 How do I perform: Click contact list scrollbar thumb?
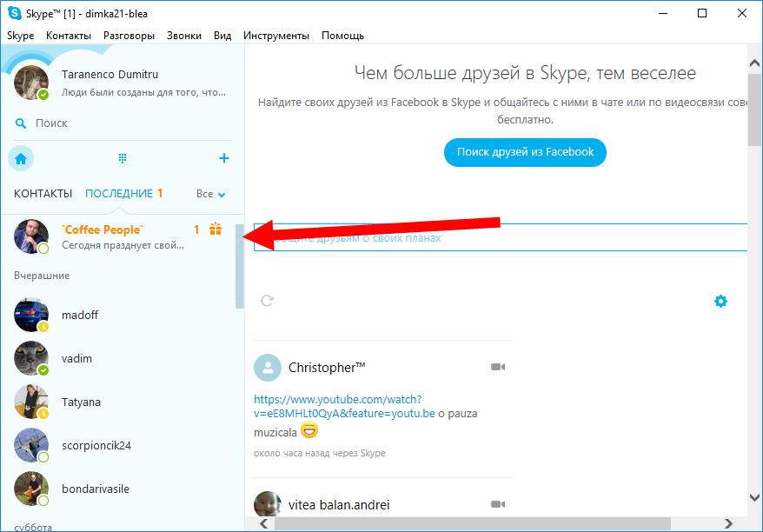tap(239, 266)
